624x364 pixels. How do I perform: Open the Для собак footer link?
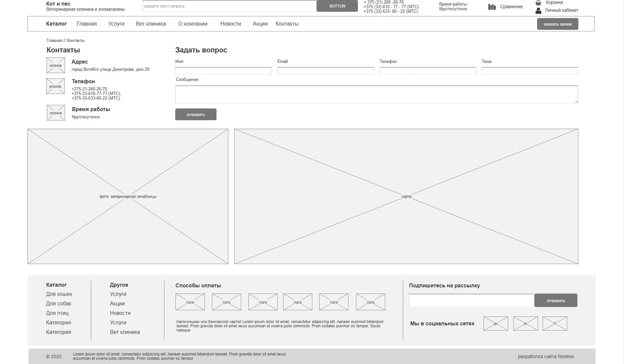(59, 304)
